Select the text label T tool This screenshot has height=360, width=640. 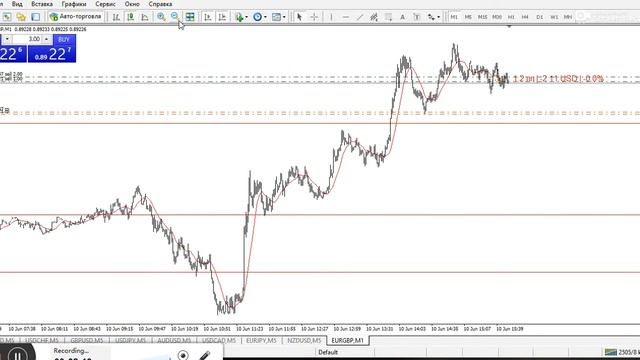point(416,17)
